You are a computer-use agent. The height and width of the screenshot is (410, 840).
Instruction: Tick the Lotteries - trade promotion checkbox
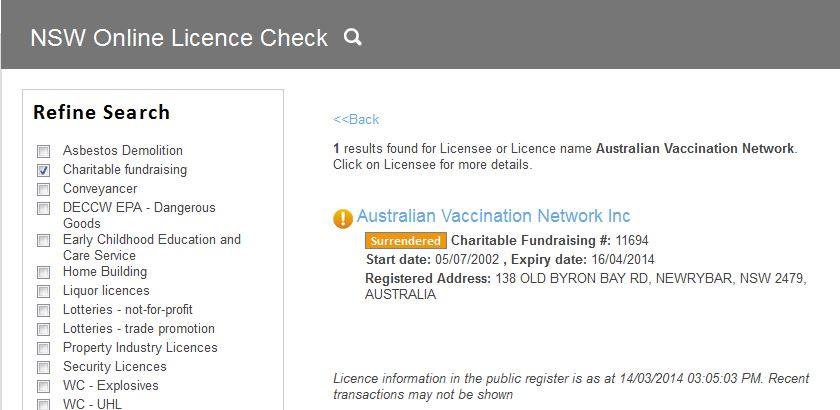click(x=43, y=329)
